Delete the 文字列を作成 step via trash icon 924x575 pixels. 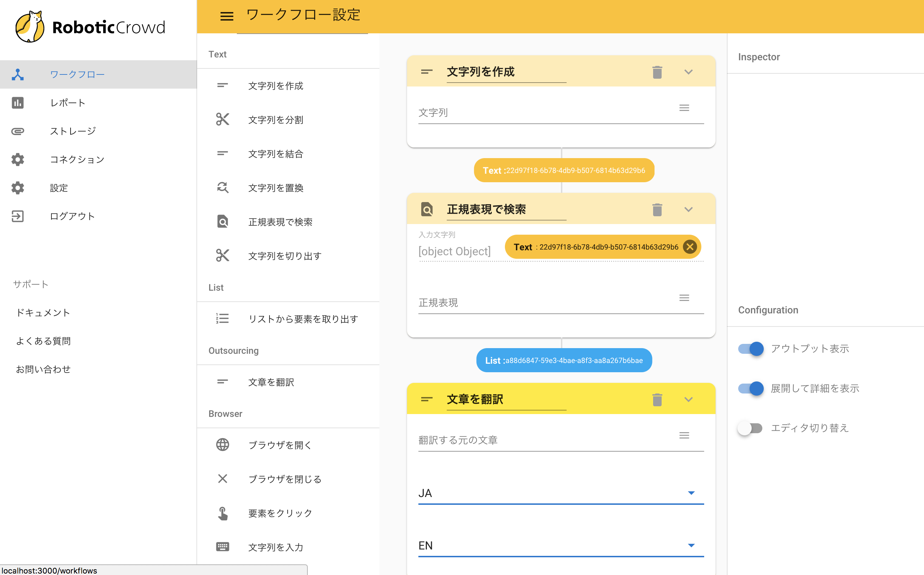[x=657, y=72]
